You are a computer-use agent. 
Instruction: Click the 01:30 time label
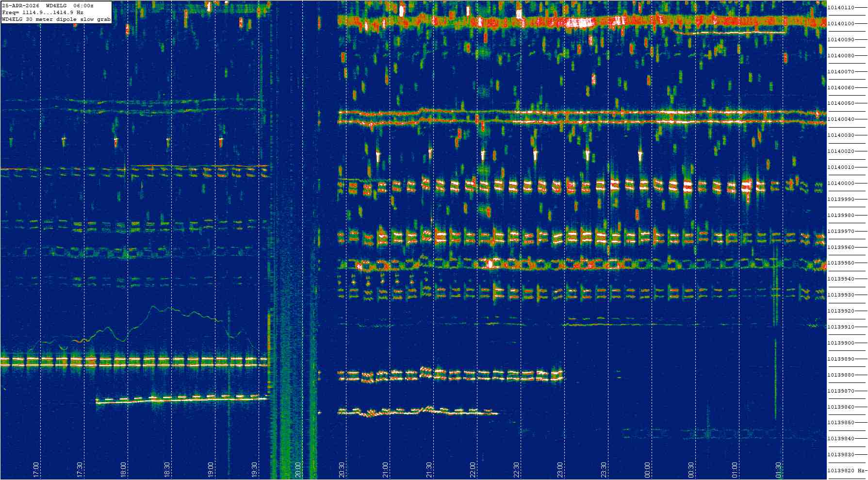779,470
